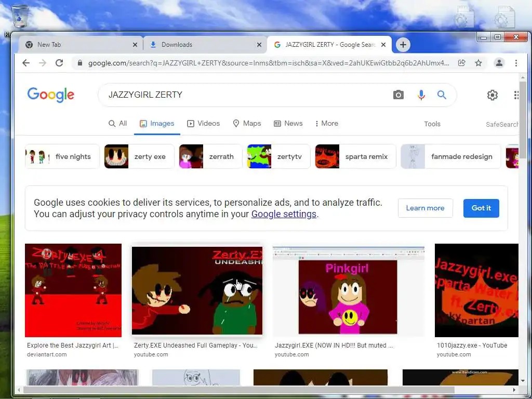Click the URL address bar
The image size is (532, 399).
(268, 63)
